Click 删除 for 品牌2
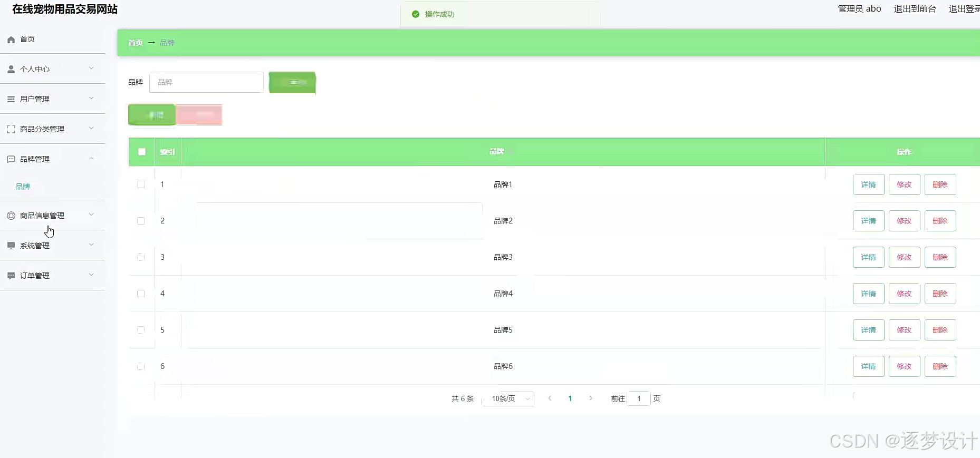Viewport: 980px width, 458px height. (x=940, y=221)
